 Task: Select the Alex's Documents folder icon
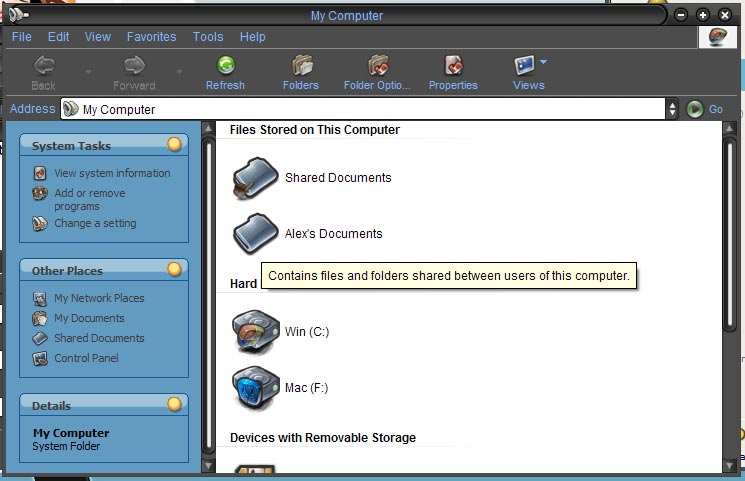(x=255, y=233)
